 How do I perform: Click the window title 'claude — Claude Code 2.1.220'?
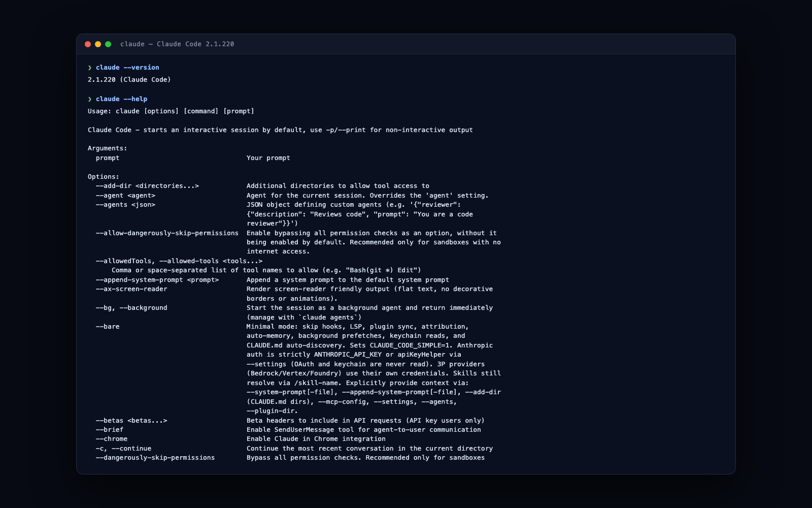pos(177,44)
